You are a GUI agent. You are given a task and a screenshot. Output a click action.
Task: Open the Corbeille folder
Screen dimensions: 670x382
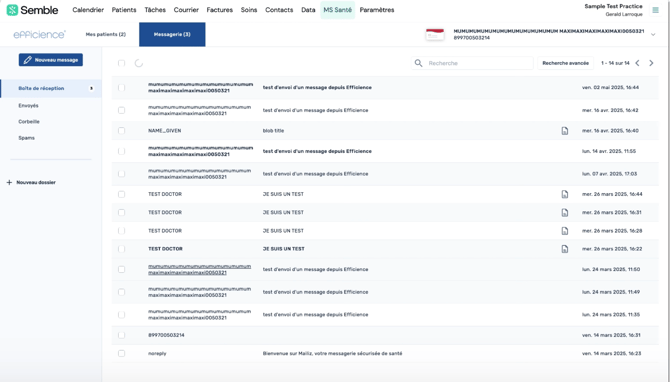click(29, 122)
